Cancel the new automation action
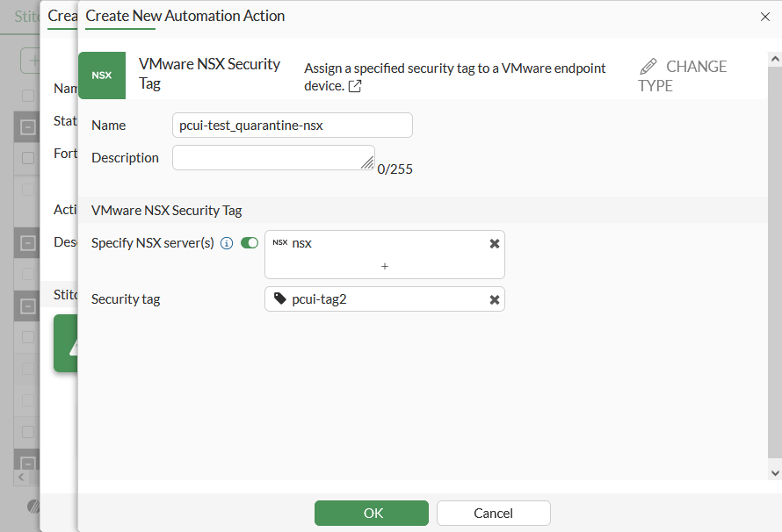This screenshot has width=782, height=532. pyautogui.click(x=493, y=513)
